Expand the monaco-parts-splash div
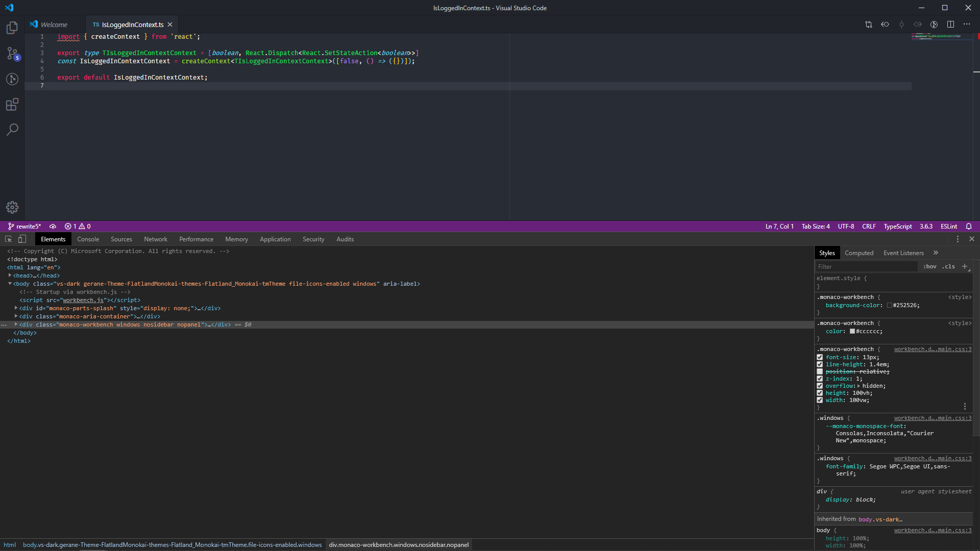Viewport: 980px width, 551px height. pos(16,308)
